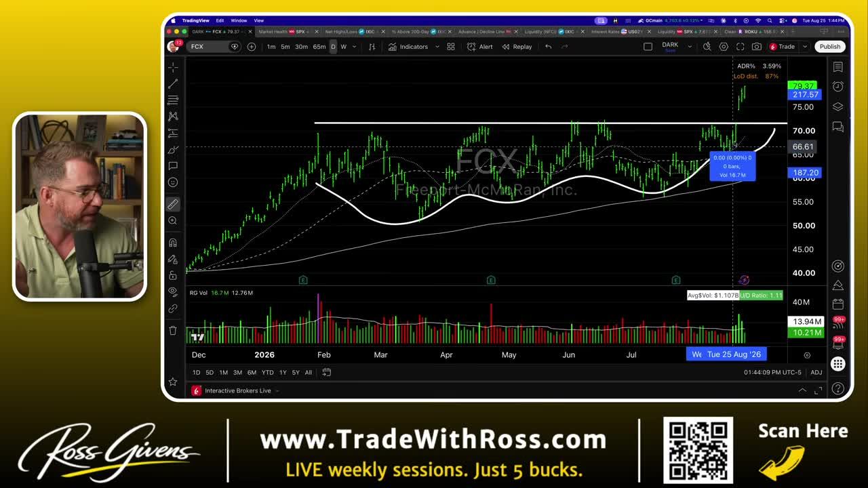Image resolution: width=868 pixels, height=488 pixels.
Task: Switch to the 65m interval
Action: 319,47
